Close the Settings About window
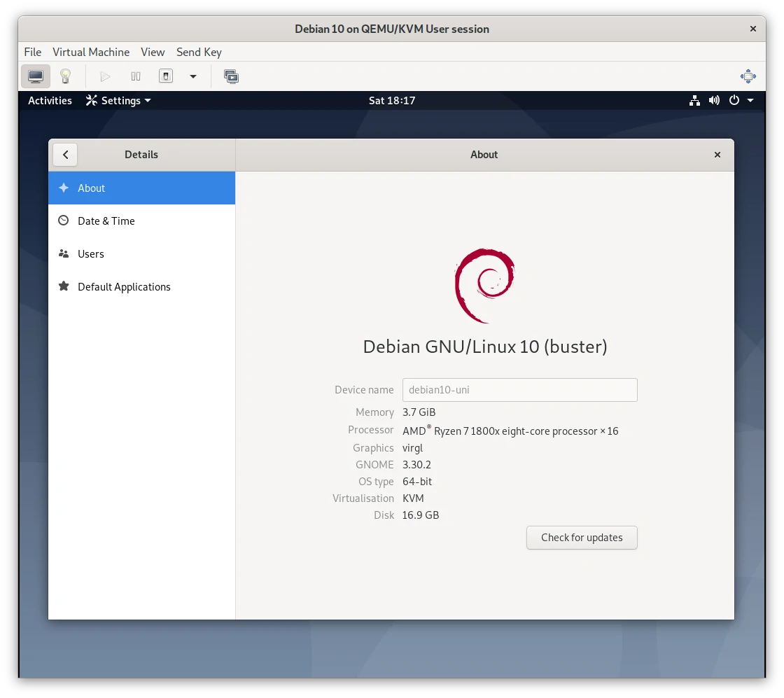The width and height of the screenshot is (784, 698). point(717,155)
